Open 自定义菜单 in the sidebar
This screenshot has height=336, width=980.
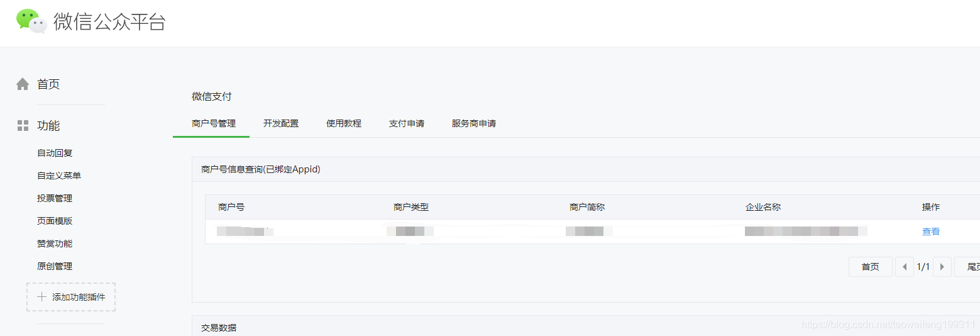tap(59, 176)
